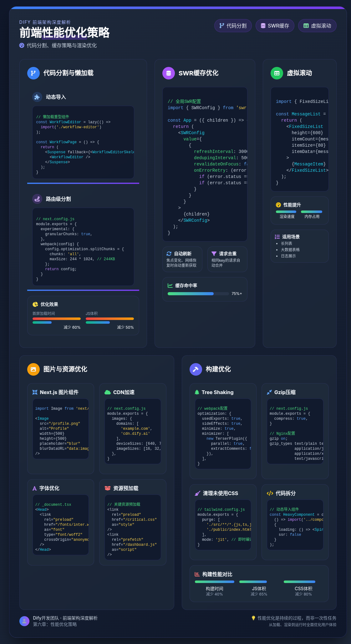Click the 大数据表格 list item

[x=290, y=250]
